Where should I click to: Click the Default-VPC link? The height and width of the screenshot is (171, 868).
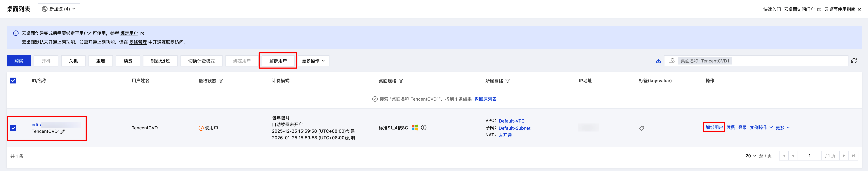(x=511, y=121)
